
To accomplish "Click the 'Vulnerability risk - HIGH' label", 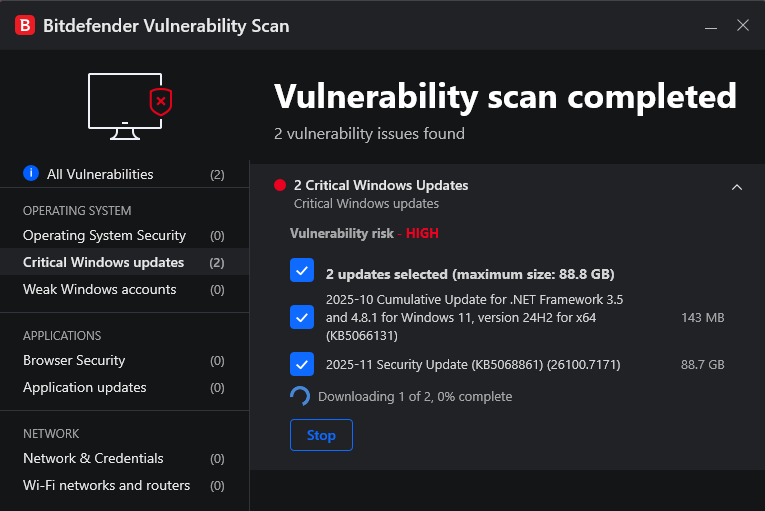I will click(364, 233).
